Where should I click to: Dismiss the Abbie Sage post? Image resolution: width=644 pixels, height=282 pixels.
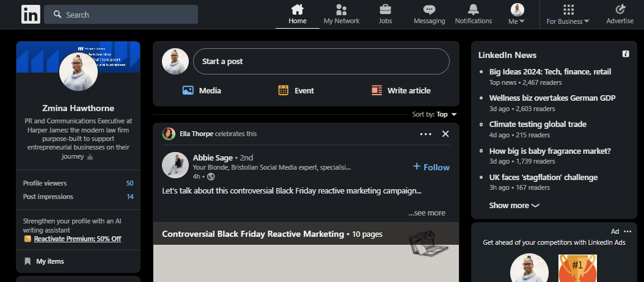pyautogui.click(x=445, y=134)
